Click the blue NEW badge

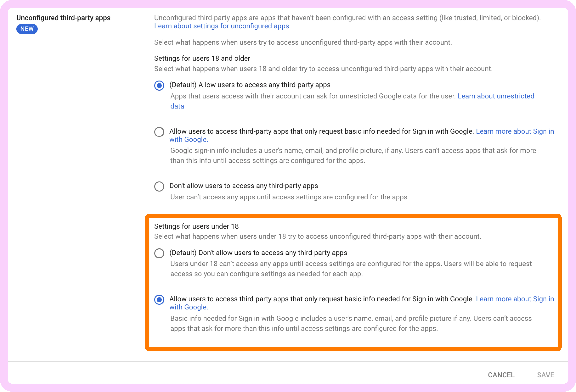(x=27, y=29)
